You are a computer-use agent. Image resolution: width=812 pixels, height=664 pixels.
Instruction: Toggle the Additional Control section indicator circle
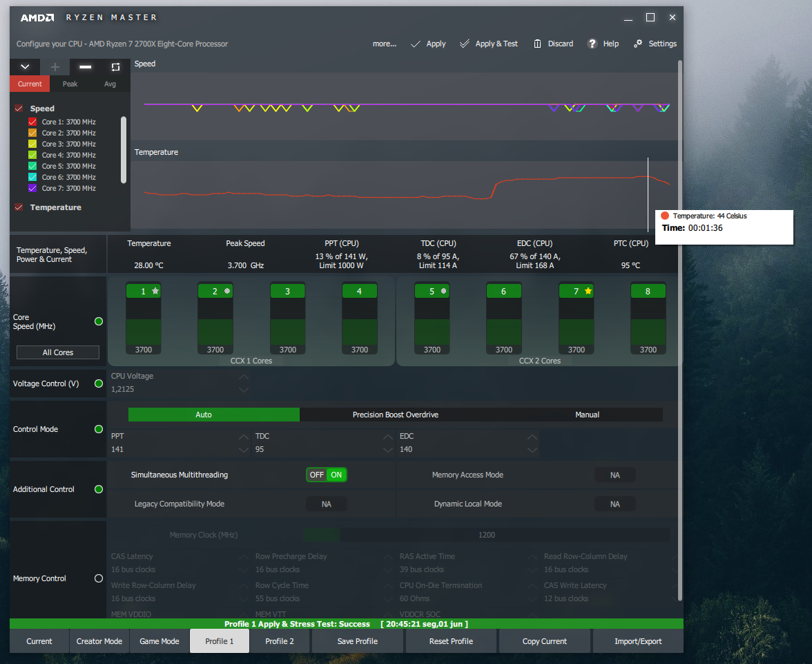(x=98, y=489)
